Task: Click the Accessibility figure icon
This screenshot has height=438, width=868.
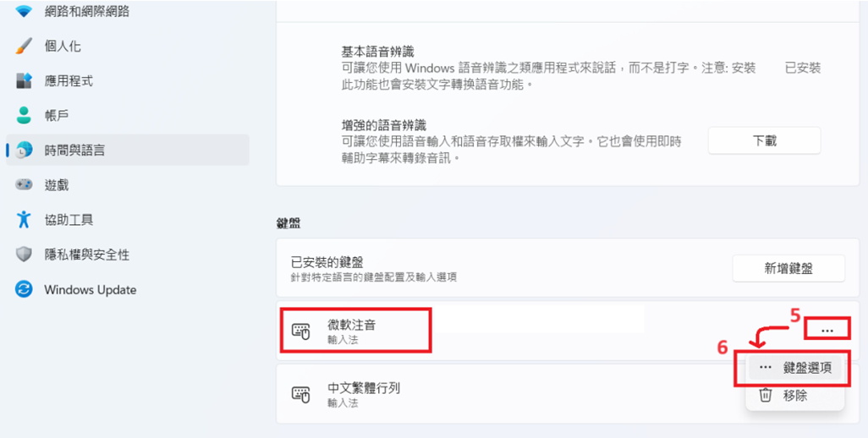Action: 24,220
